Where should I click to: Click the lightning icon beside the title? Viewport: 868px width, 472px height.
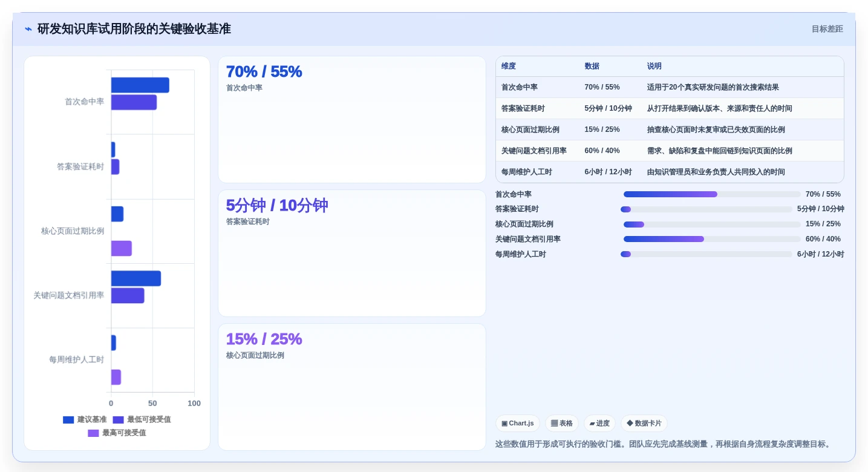click(x=28, y=29)
